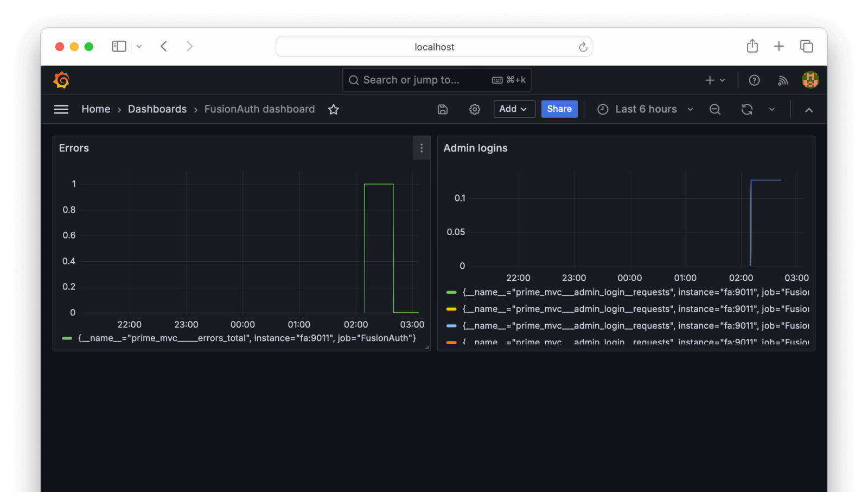The image size is (868, 492).
Task: Toggle the navigation sidebar with hamburger menu
Action: tap(61, 109)
